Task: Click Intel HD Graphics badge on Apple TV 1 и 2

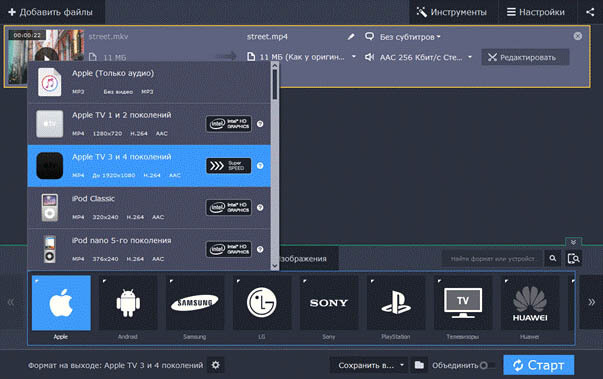Action: coord(229,124)
